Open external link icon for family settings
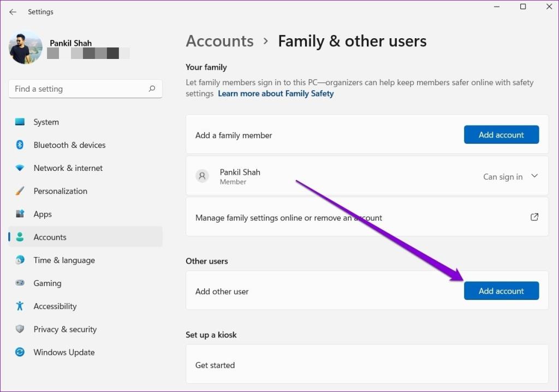The height and width of the screenshot is (392, 559). 534,217
